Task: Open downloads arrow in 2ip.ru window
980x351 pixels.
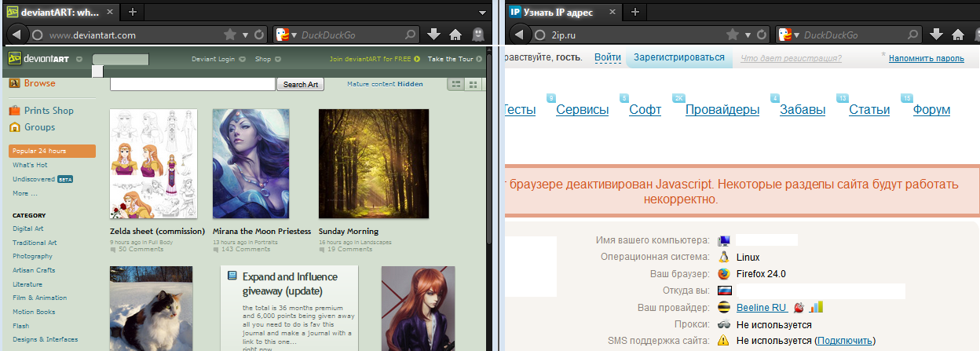Action: pyautogui.click(x=937, y=35)
